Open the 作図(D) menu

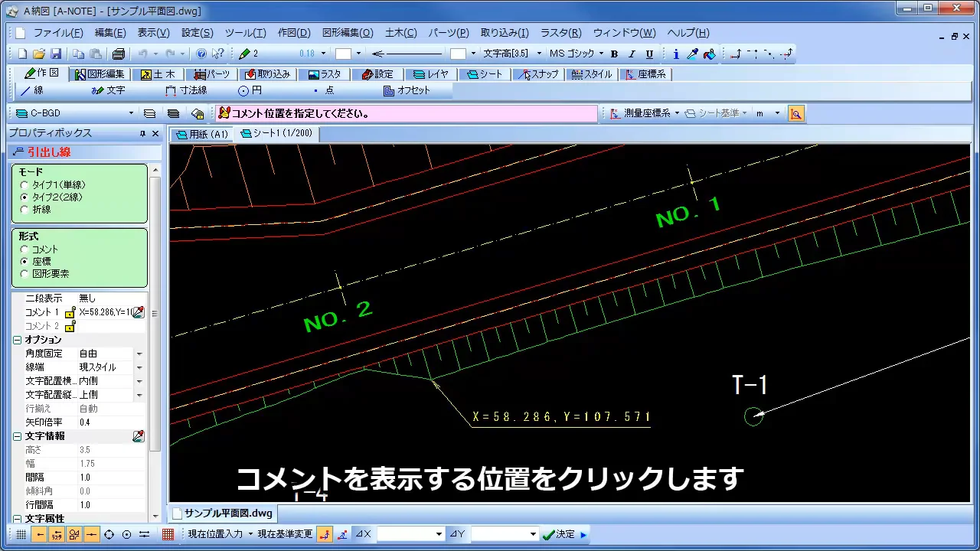pos(294,33)
